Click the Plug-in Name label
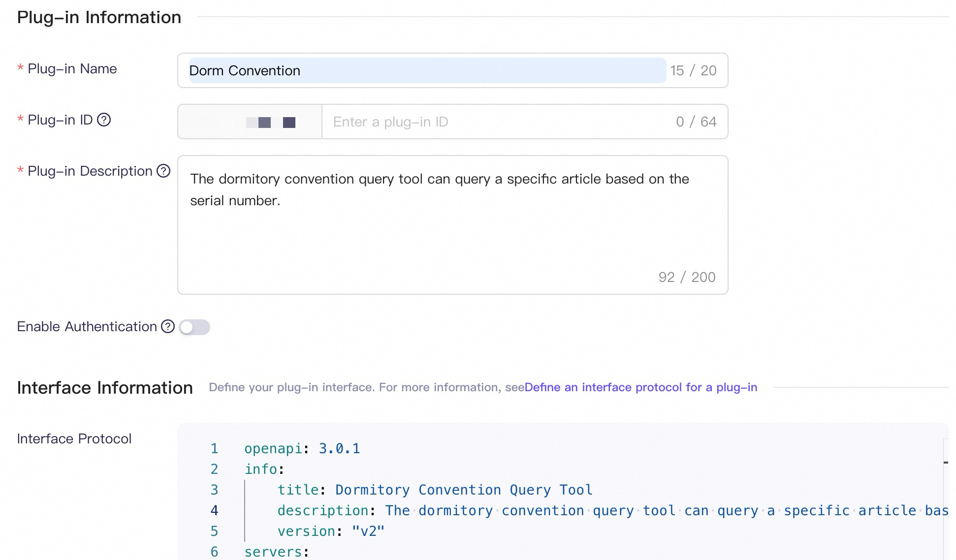 point(72,68)
